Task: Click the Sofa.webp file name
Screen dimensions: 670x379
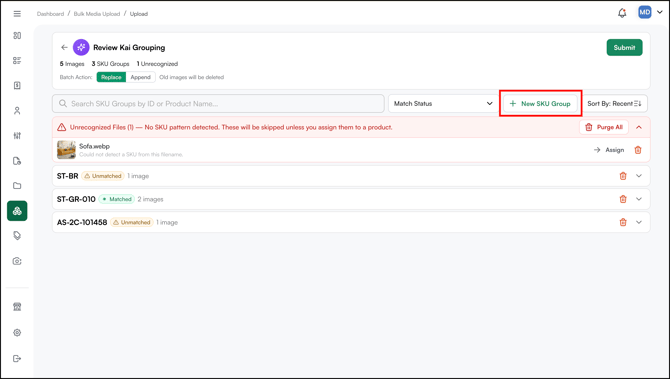Action: tap(94, 146)
